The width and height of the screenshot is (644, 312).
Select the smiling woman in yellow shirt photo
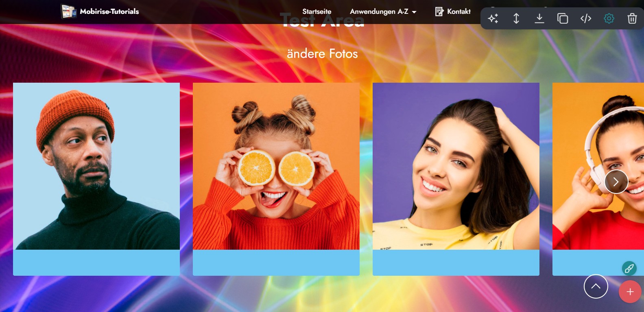(x=456, y=166)
